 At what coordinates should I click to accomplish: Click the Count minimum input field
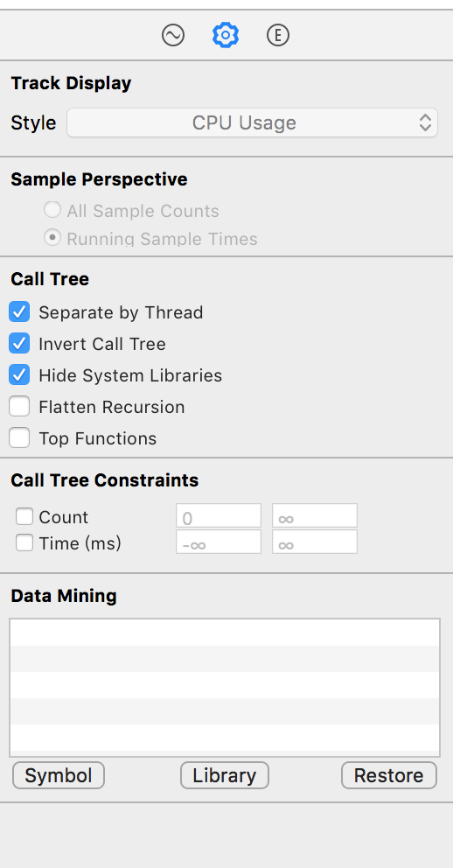219,516
